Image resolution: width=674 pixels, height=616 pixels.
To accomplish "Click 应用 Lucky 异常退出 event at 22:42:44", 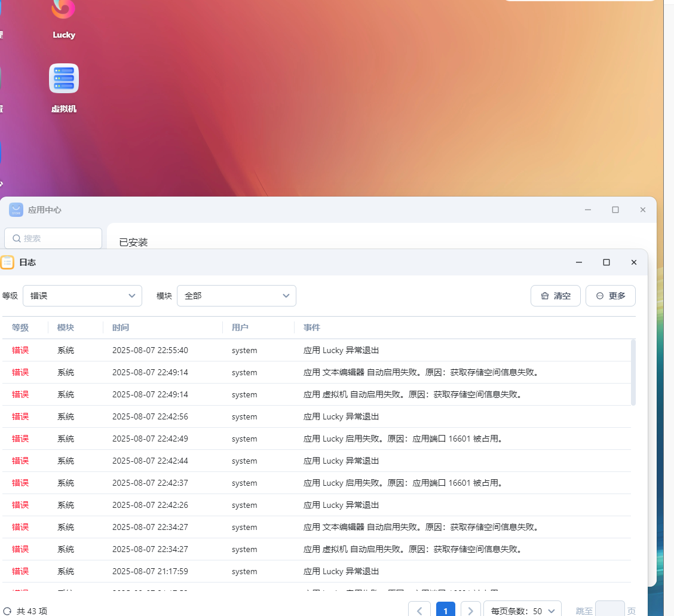I will [x=341, y=461].
